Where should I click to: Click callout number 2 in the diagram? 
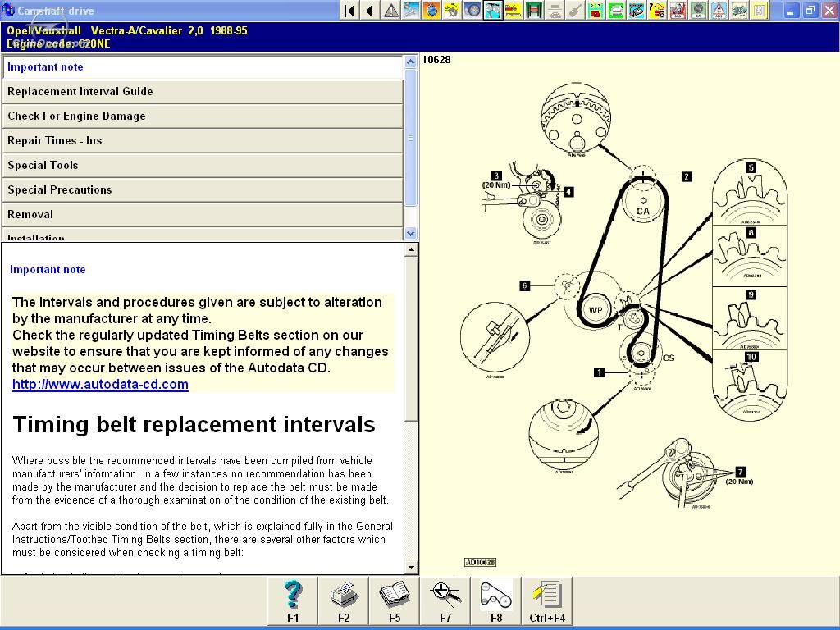point(687,176)
